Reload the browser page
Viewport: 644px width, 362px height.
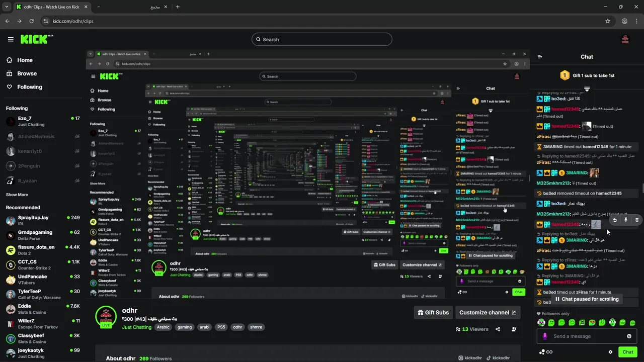[x=31, y=21]
